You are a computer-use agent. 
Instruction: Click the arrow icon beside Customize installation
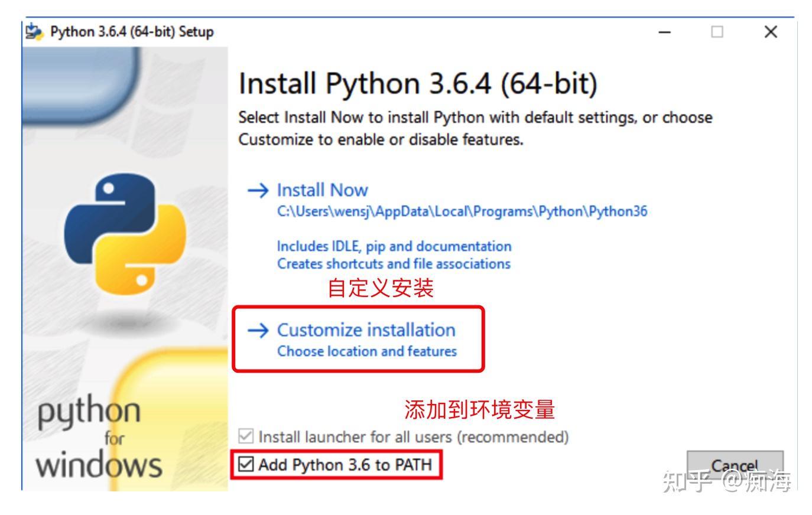click(258, 330)
